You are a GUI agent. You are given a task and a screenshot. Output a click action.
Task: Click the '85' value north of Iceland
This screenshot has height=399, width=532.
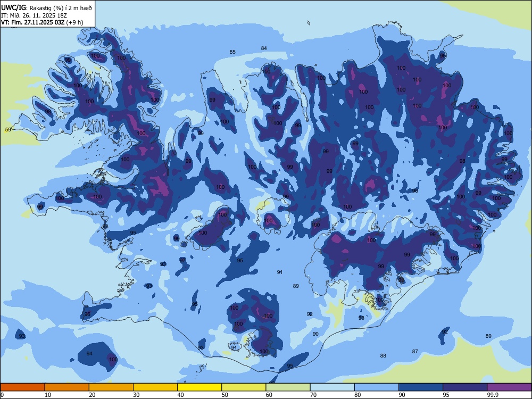click(x=232, y=52)
